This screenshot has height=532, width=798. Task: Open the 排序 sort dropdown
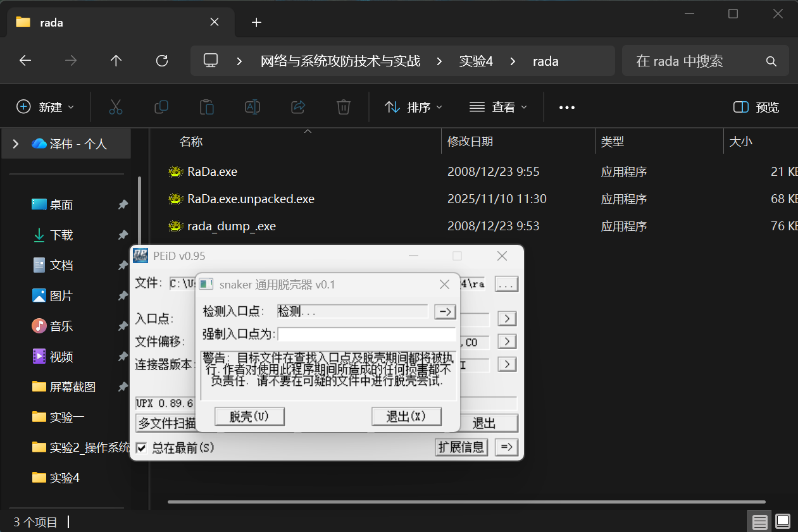pyautogui.click(x=412, y=107)
